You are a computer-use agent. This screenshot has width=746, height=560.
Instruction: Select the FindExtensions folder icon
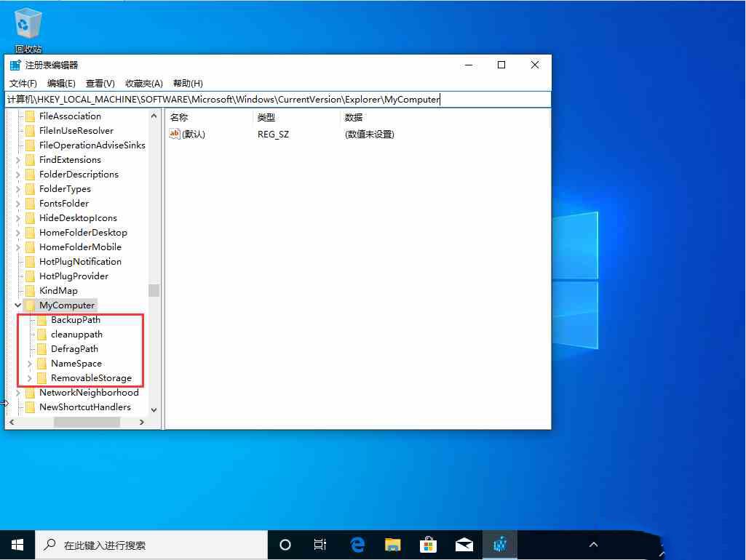coord(30,160)
